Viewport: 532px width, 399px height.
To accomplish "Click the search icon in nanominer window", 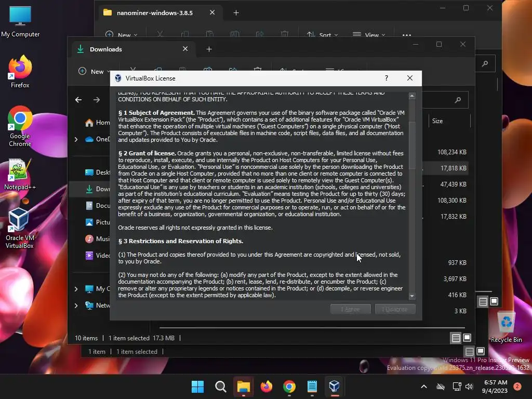I will tap(485, 63).
